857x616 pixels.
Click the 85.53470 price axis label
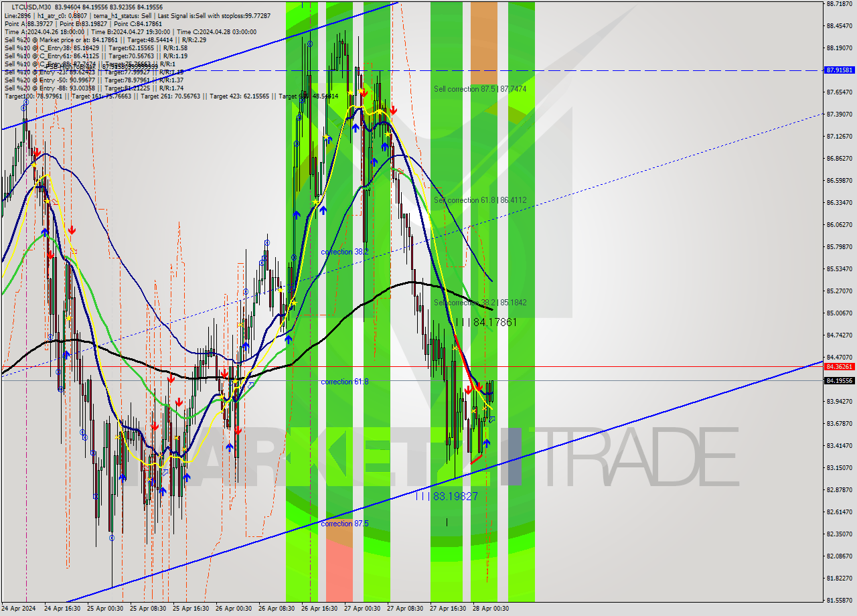pyautogui.click(x=839, y=268)
